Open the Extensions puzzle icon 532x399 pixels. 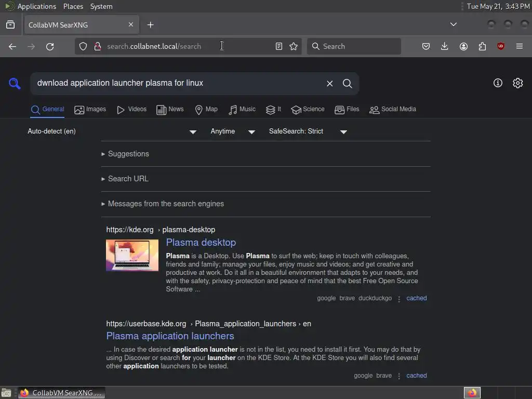point(482,46)
